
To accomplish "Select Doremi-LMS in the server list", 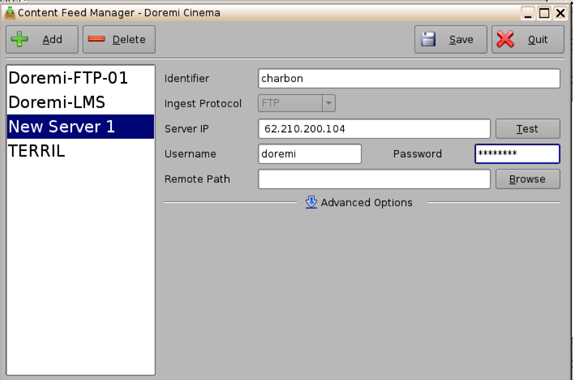I will [80, 102].
